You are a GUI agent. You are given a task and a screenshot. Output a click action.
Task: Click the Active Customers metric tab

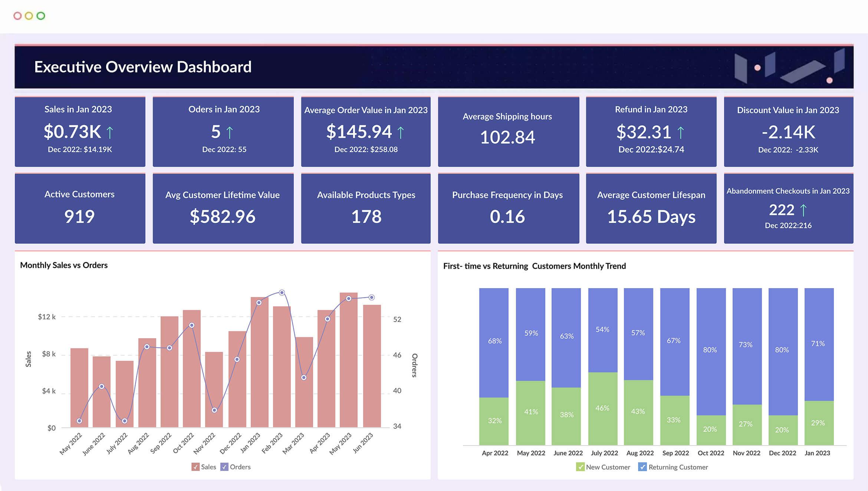(x=79, y=208)
